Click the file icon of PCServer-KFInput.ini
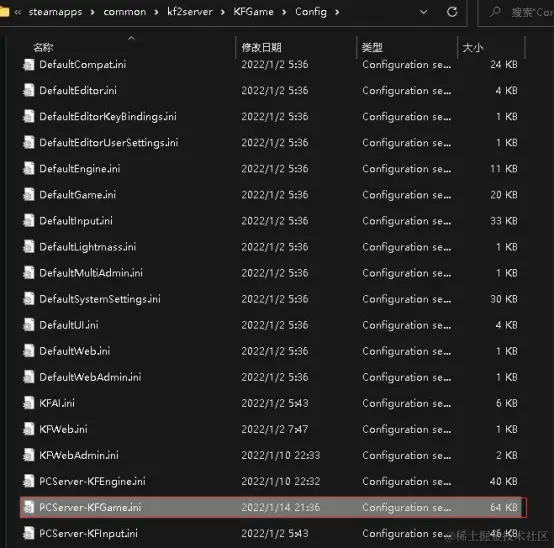Screen dimensions: 554x548 coord(29,534)
